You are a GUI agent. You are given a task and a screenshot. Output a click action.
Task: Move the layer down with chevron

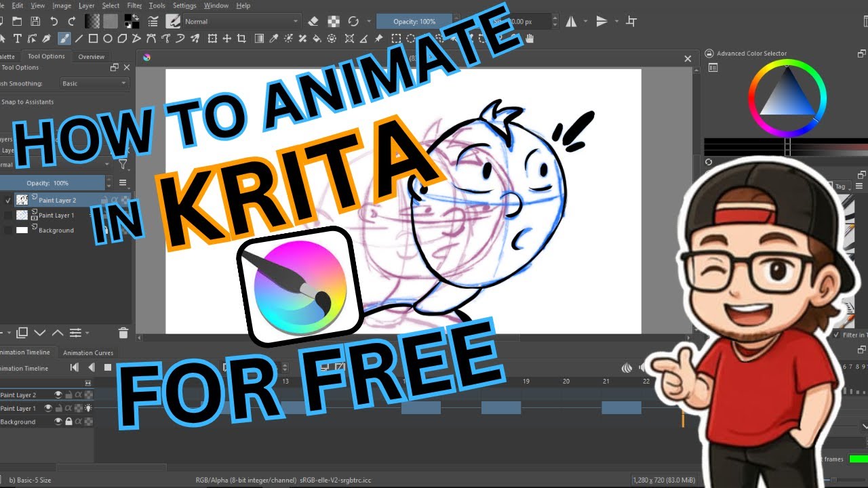click(40, 333)
